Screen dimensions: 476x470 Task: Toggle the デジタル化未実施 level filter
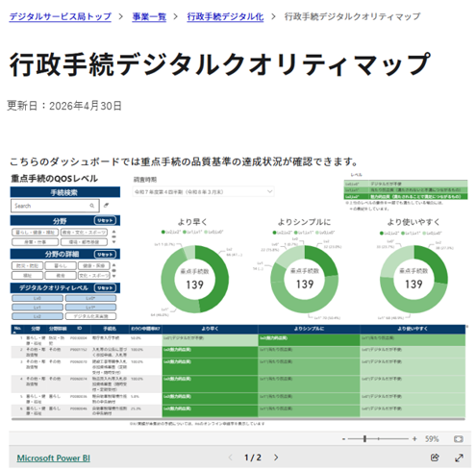pos(90,316)
